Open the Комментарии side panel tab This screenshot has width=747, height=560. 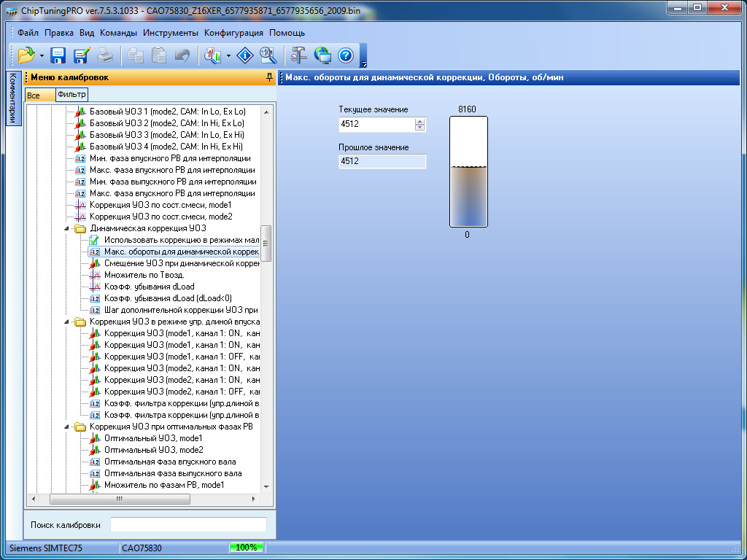pyautogui.click(x=12, y=99)
